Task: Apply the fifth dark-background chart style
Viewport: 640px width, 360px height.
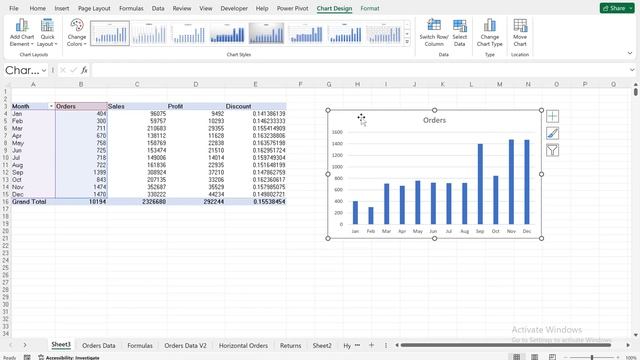Action: (267, 33)
